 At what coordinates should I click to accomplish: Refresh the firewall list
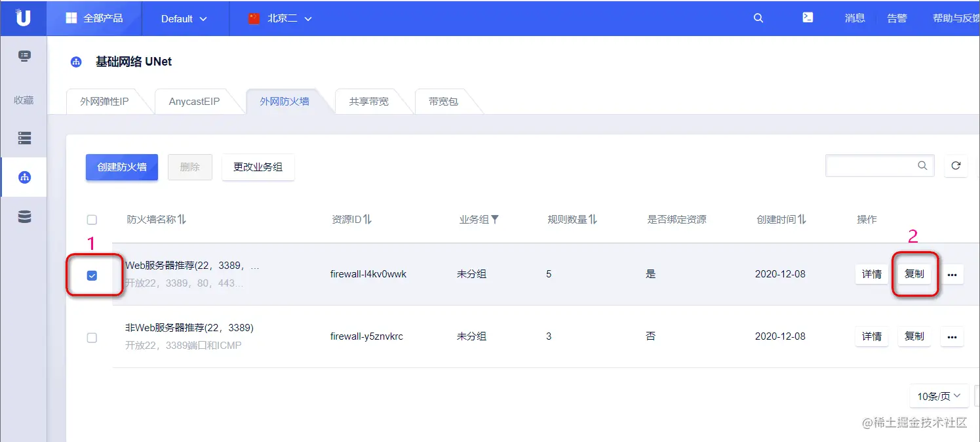tap(956, 166)
